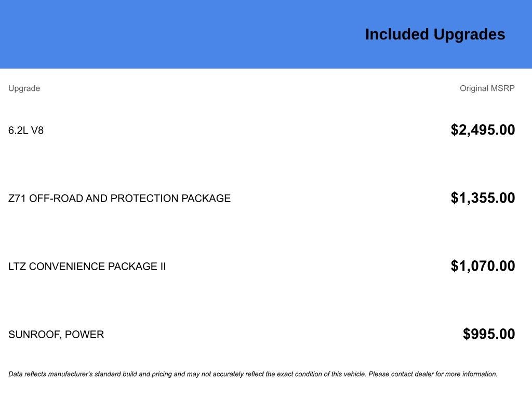This screenshot has height=399, width=532.
Task: Select the Upgrade column header
Action: point(24,88)
